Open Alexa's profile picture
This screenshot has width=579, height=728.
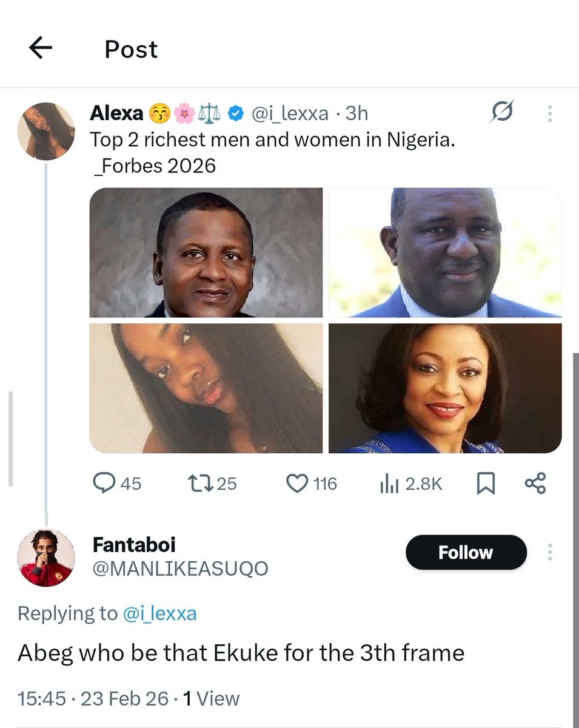(x=46, y=131)
